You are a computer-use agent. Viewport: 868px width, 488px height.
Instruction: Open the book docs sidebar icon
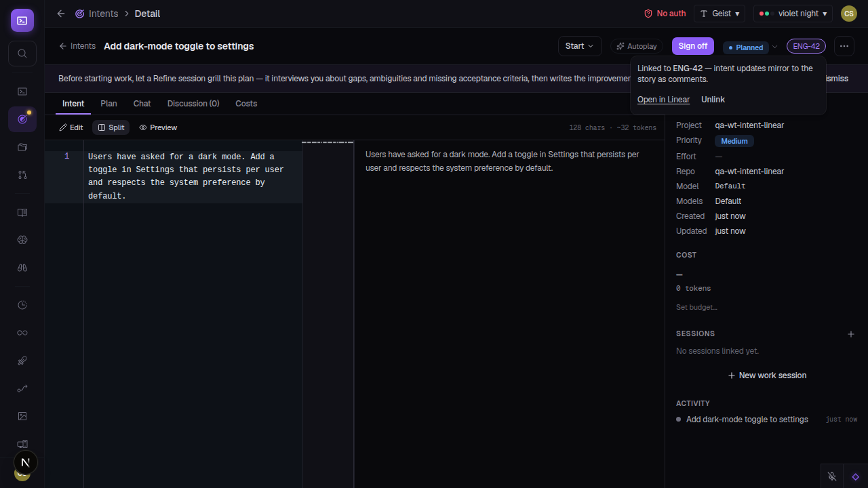[22, 212]
